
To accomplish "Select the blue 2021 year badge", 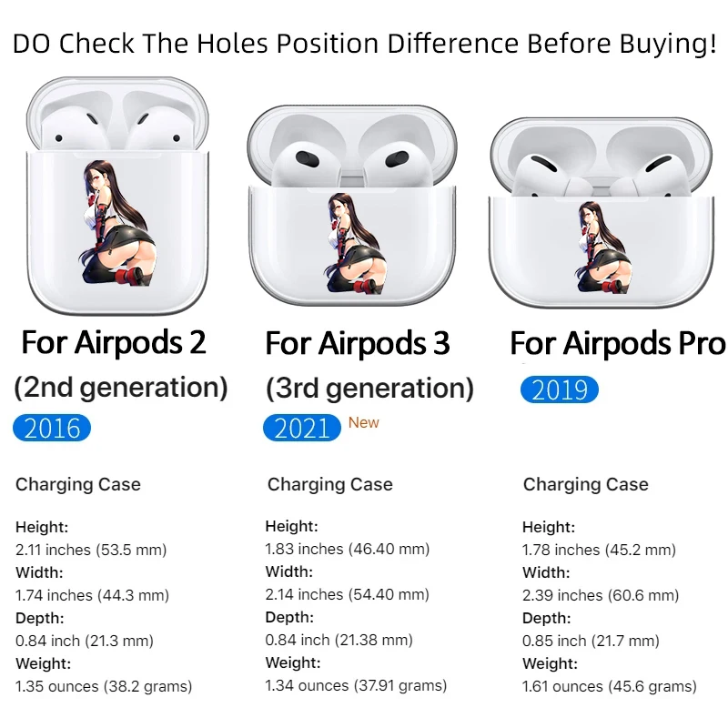I will coord(302,428).
